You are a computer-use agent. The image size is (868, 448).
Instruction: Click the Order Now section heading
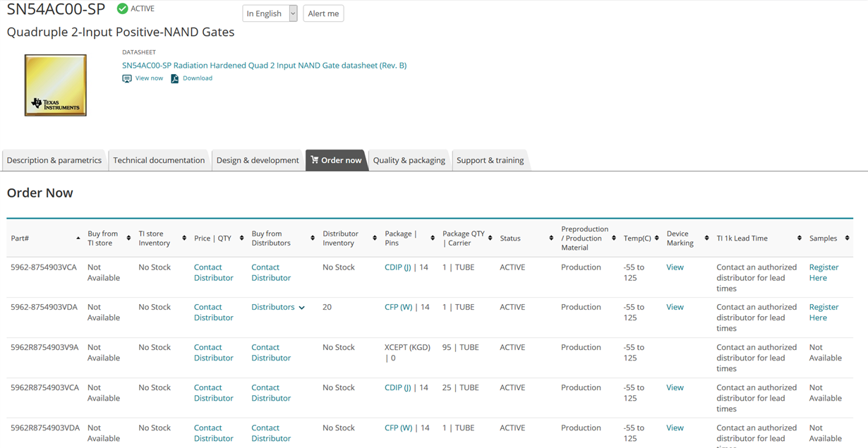(40, 193)
